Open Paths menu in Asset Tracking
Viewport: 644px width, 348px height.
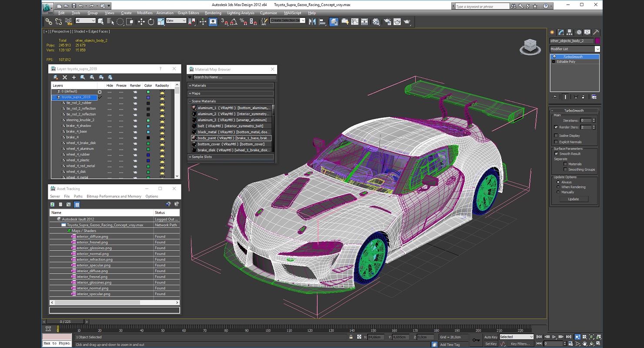[x=78, y=197]
